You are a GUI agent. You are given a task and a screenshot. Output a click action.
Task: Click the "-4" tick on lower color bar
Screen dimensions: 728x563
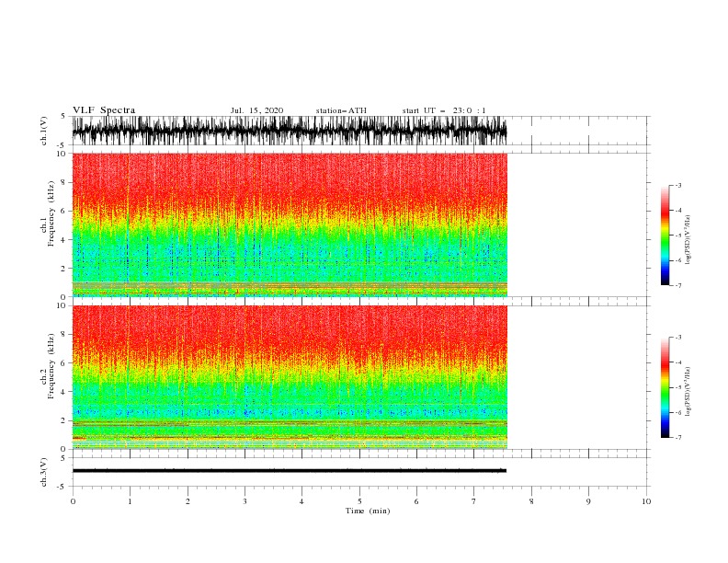point(677,362)
